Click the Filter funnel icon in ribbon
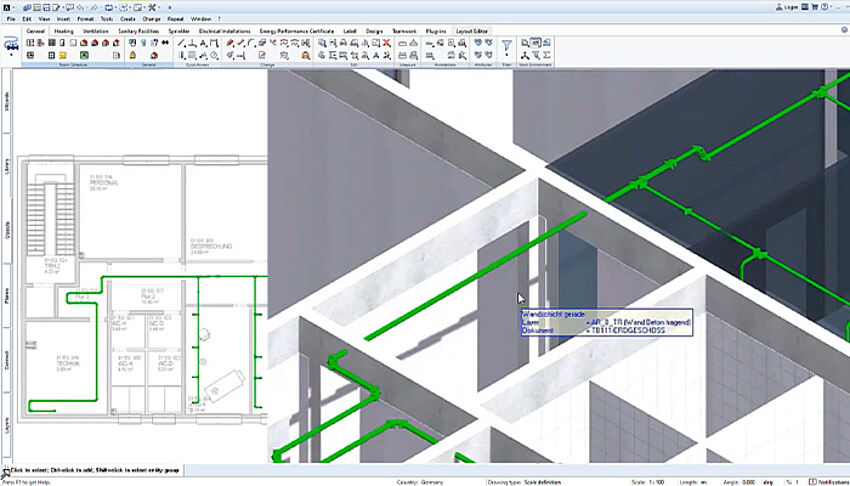 click(x=506, y=45)
